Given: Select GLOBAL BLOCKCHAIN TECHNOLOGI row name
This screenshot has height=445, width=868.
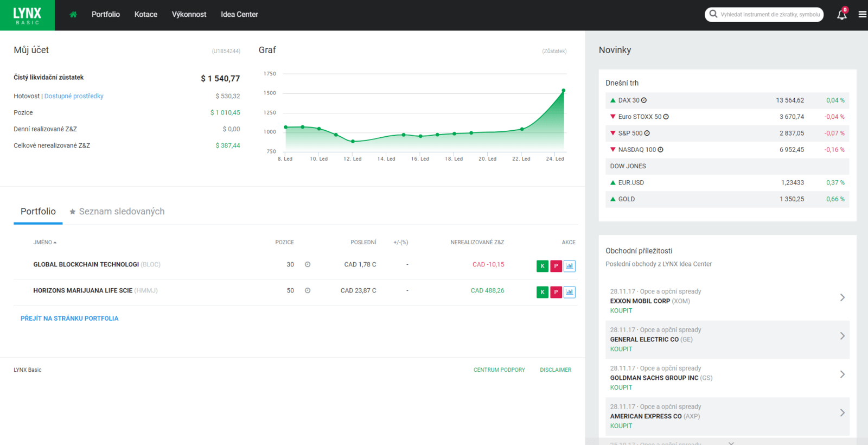Looking at the screenshot, I should (86, 264).
